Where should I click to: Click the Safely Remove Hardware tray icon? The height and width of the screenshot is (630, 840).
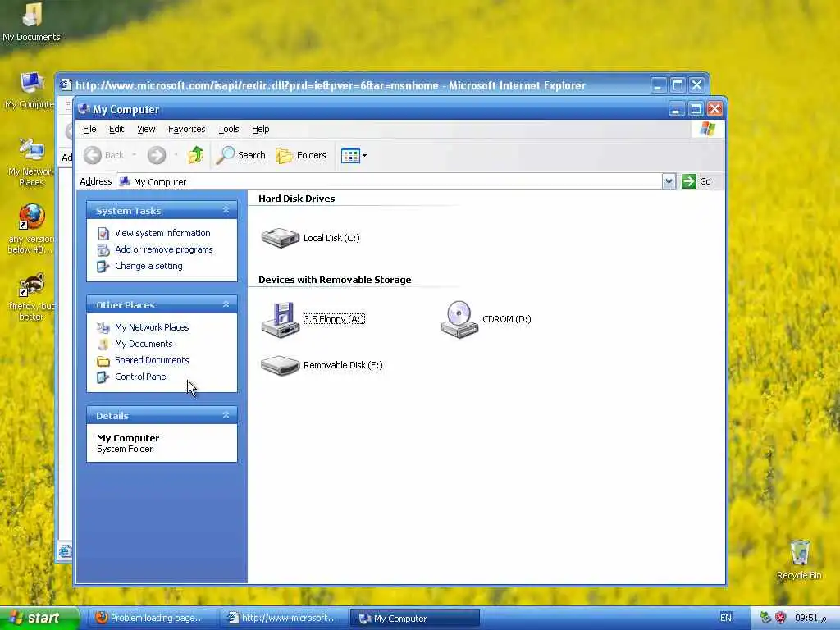click(x=765, y=619)
